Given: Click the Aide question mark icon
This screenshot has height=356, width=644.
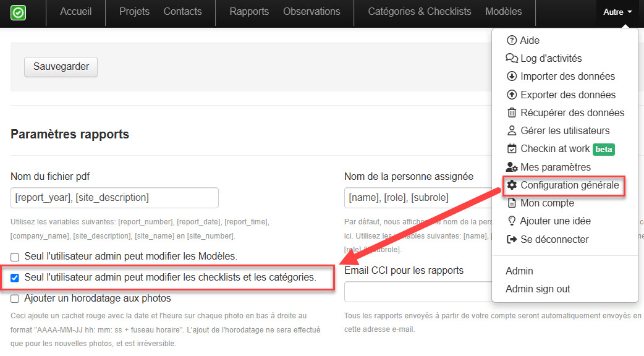Looking at the screenshot, I should [x=511, y=40].
